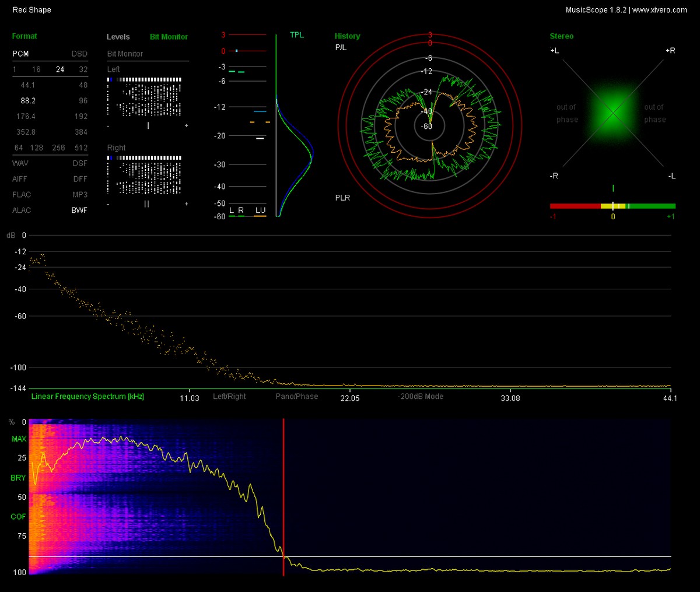Select the 16 bit depth value
The image size is (700, 592).
point(36,69)
